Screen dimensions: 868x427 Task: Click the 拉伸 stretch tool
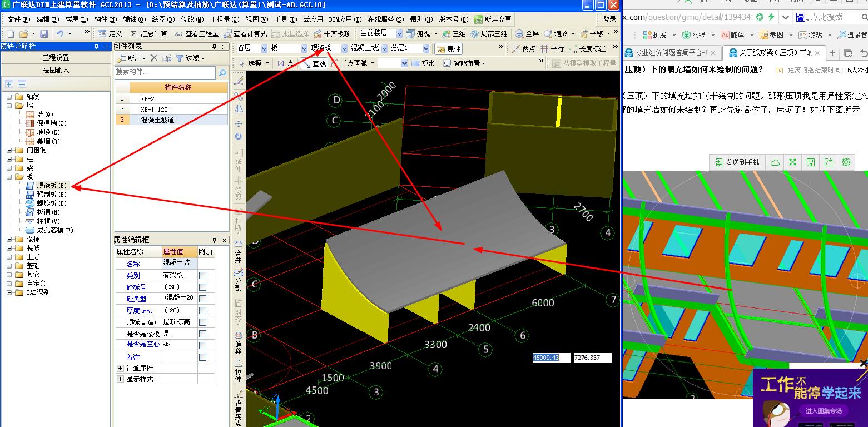[x=239, y=371]
